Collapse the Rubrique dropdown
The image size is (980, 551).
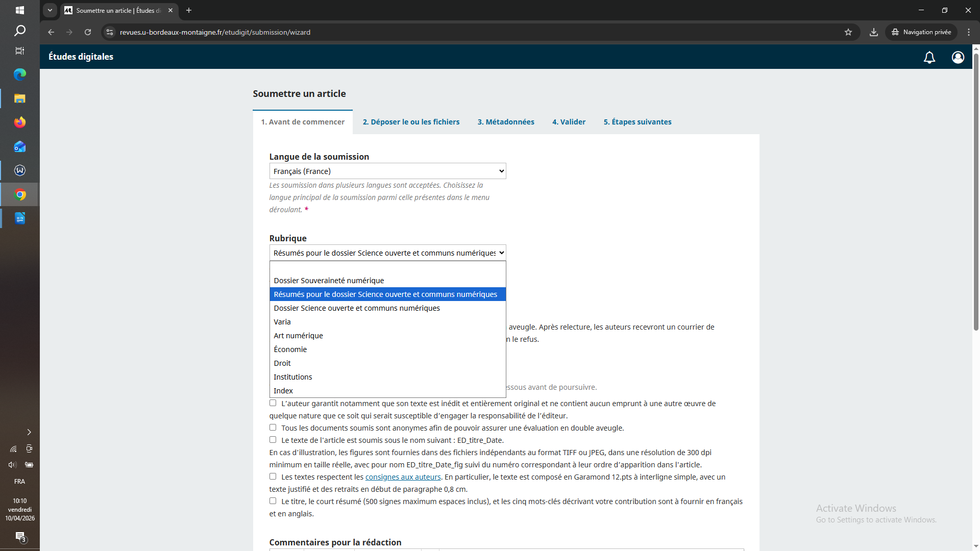coord(387,253)
